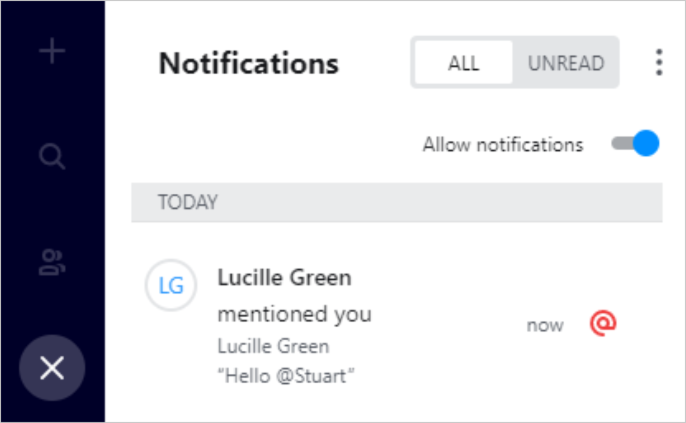
Task: Disable the Allow notifications switch
Action: click(x=636, y=144)
